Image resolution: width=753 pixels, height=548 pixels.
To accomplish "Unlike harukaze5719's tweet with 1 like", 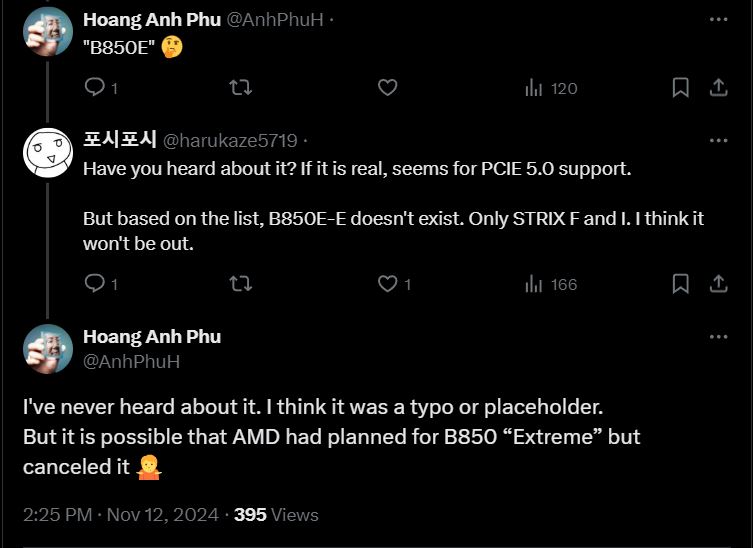I will point(388,284).
